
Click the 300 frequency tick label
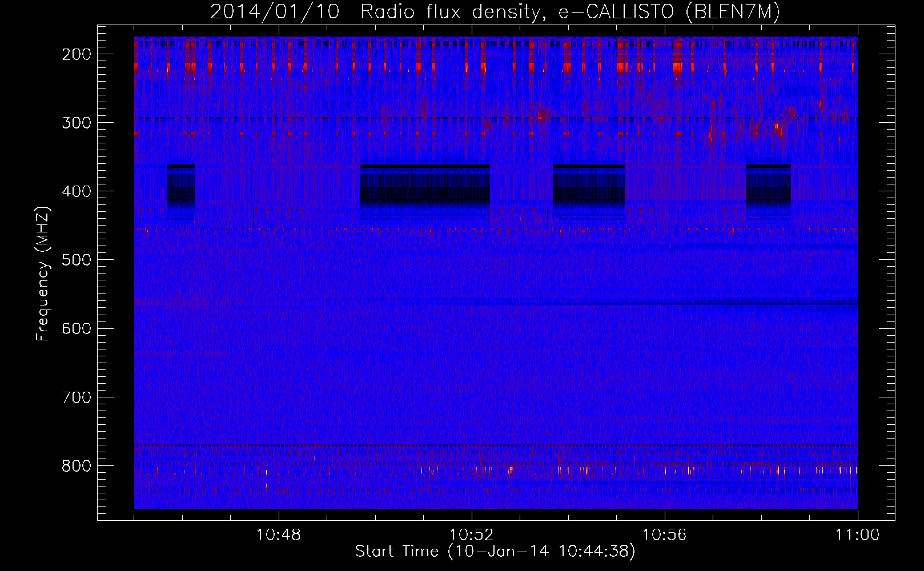pyautogui.click(x=77, y=123)
